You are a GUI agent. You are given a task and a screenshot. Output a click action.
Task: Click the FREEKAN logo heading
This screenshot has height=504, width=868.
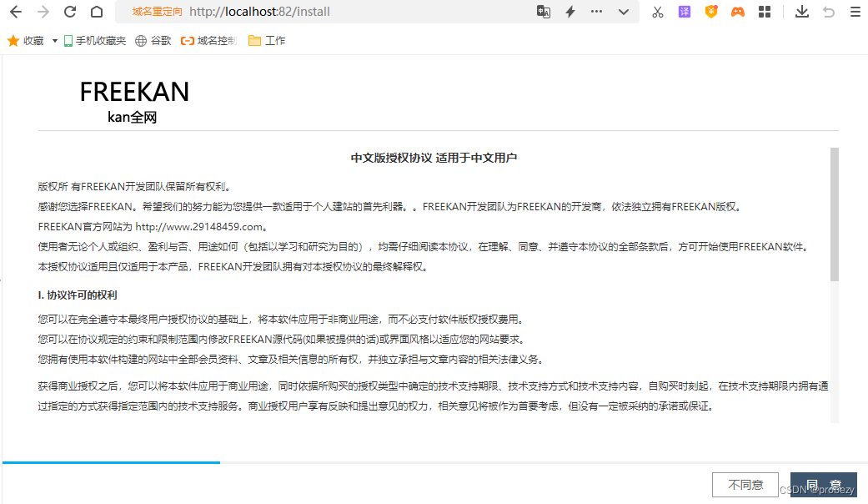pos(134,92)
